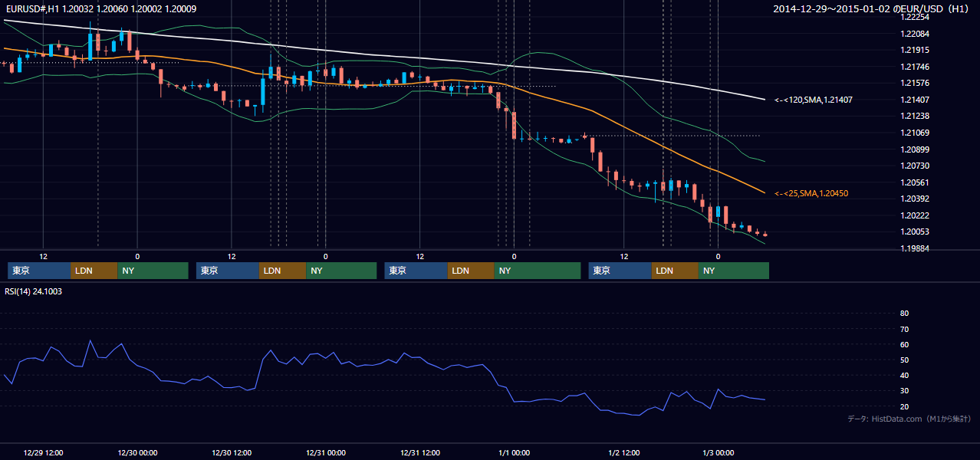Click the 12/31 12:00 time axis label
The height and width of the screenshot is (460, 980).
(419, 452)
